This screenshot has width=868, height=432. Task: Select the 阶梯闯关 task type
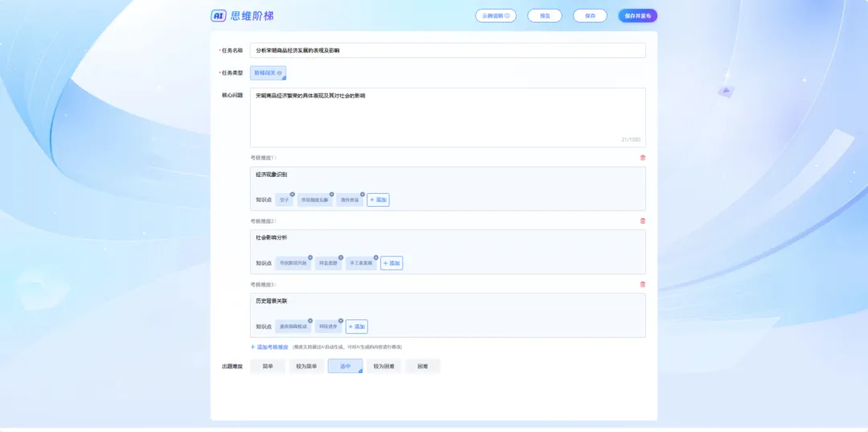268,73
